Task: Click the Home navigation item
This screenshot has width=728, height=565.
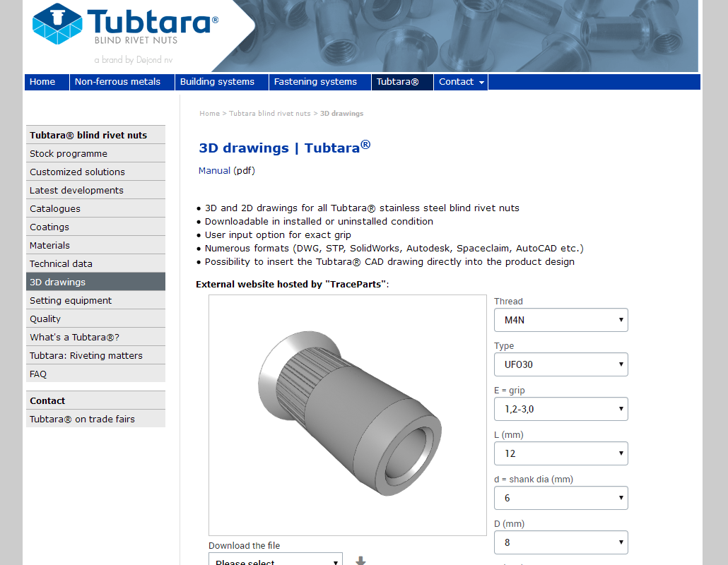Action: (42, 82)
